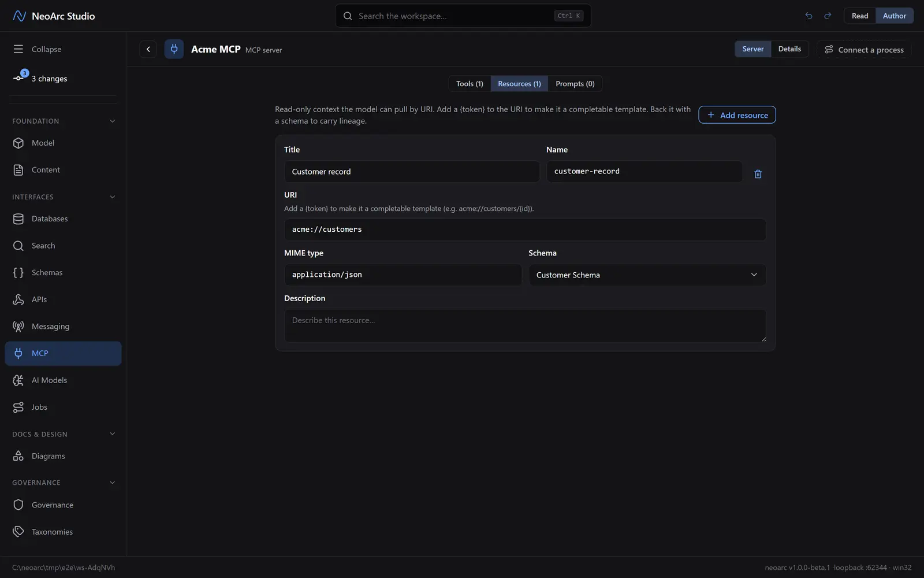Click the DOCS & DESIGN section label
Screen dimensions: 924x578
(x=40, y=434)
